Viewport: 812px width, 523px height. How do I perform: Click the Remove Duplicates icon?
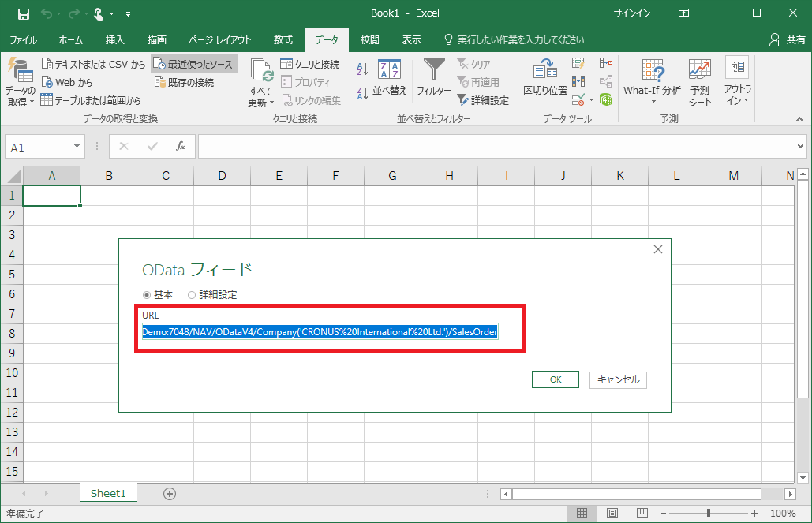pos(578,81)
